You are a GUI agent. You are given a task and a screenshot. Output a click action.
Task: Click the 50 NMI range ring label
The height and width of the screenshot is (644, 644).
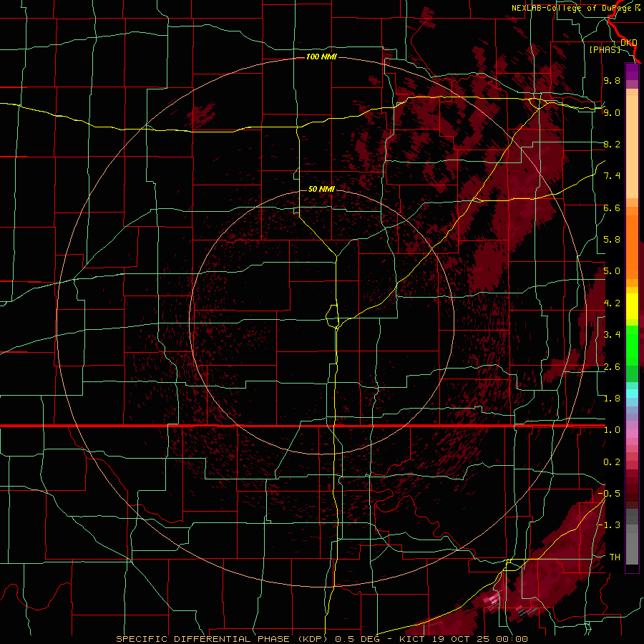[321, 189]
